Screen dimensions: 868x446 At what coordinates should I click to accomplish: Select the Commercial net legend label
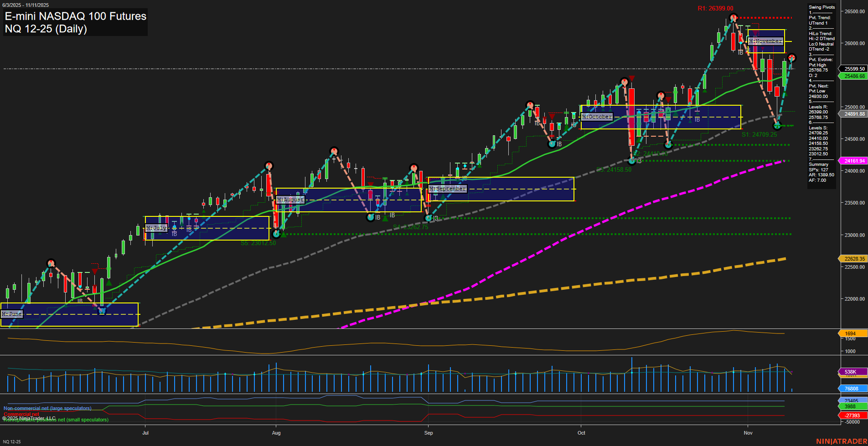pos(21,414)
